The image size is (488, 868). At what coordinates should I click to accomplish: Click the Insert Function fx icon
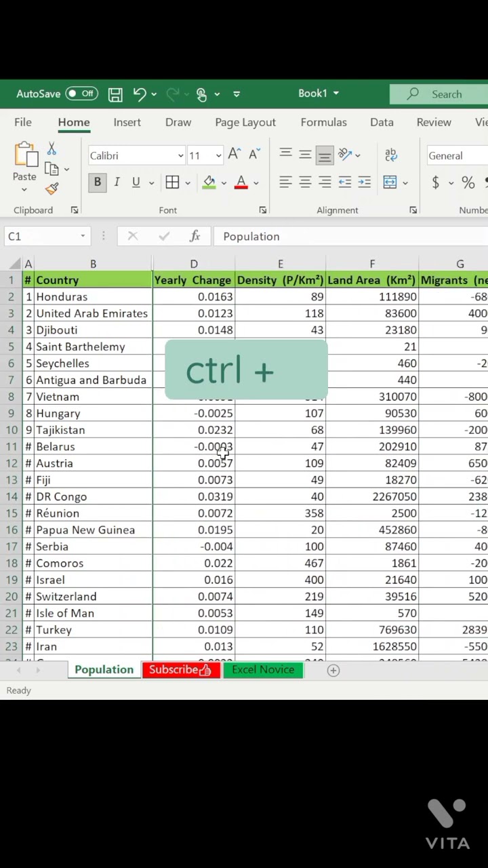click(195, 236)
